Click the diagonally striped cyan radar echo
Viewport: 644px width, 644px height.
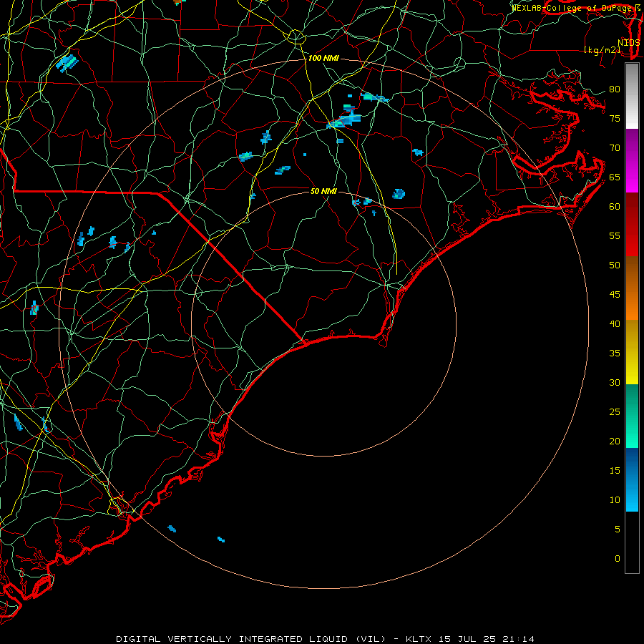[x=67, y=63]
